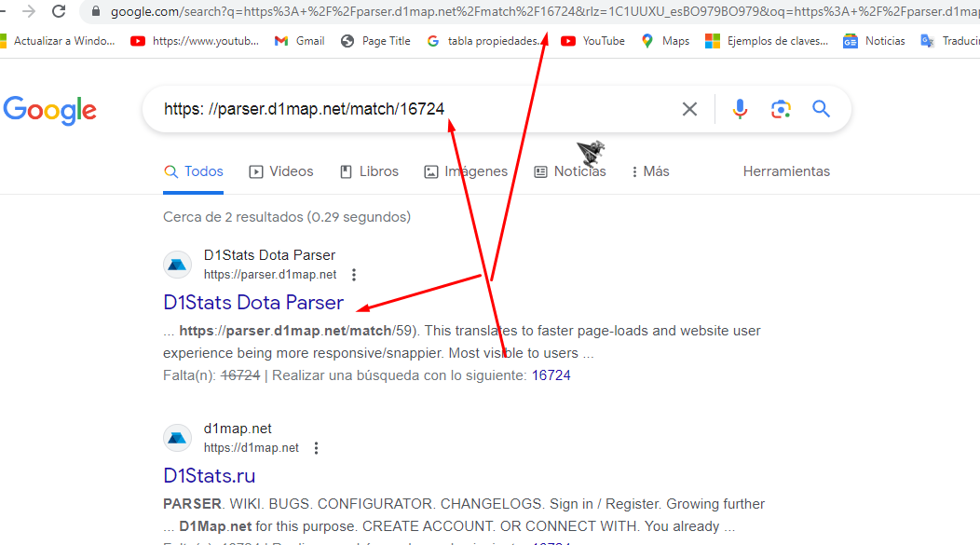Open Google Lens image search icon
Viewport: 980px width, 545px height.
click(781, 109)
